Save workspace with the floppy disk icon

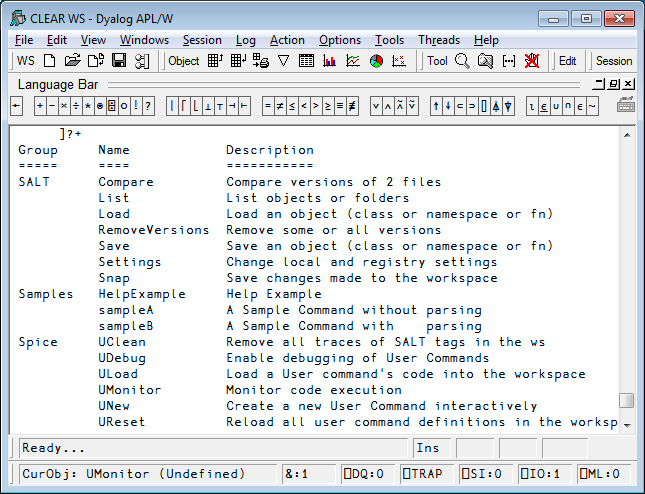click(x=119, y=61)
